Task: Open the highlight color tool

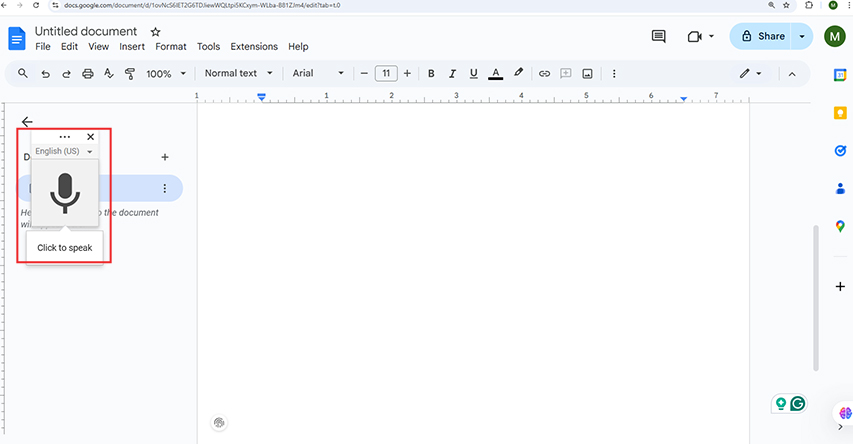Action: tap(518, 72)
